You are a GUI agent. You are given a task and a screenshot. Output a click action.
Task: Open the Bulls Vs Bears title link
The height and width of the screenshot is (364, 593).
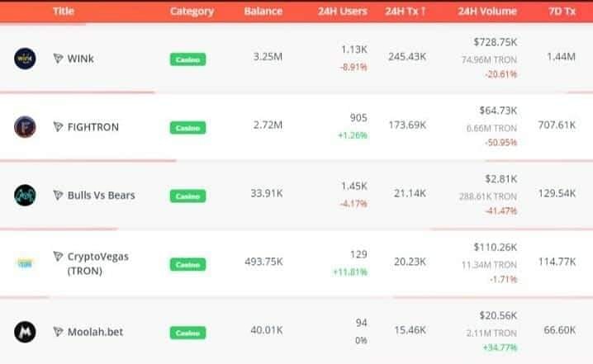pos(101,195)
